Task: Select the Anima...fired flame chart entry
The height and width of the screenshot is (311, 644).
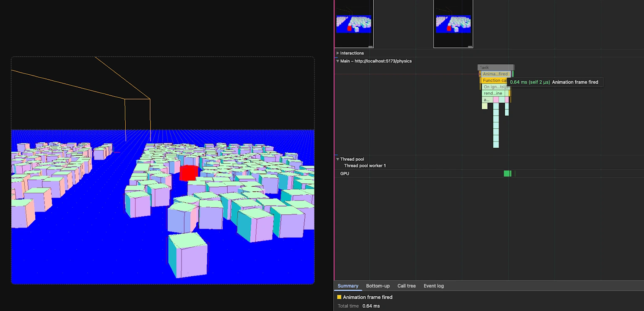Action: pyautogui.click(x=495, y=74)
